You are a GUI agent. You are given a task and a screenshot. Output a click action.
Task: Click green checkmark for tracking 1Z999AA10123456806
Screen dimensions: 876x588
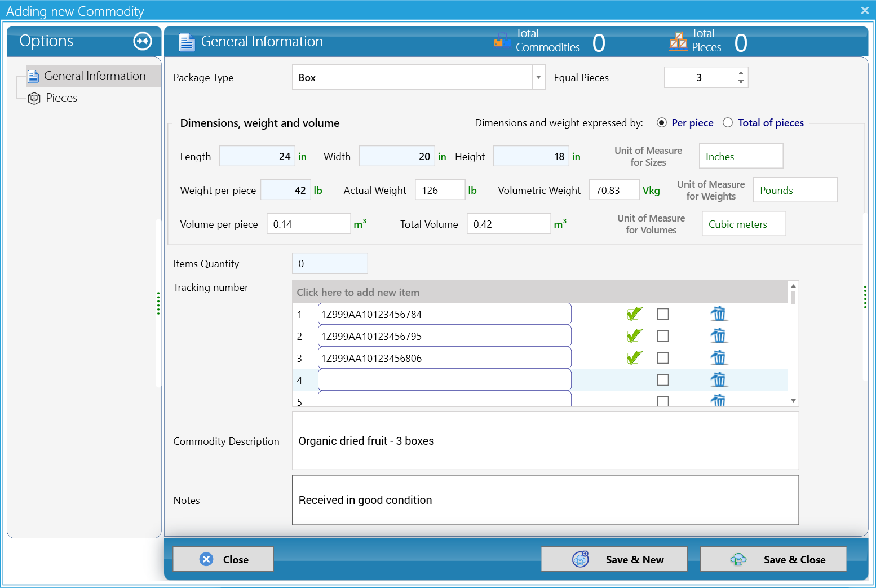point(635,358)
